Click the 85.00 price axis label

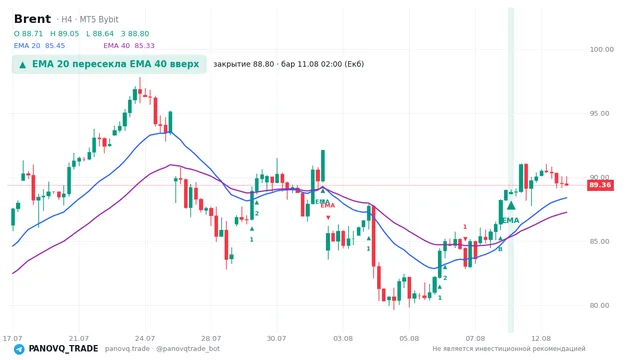(x=599, y=242)
